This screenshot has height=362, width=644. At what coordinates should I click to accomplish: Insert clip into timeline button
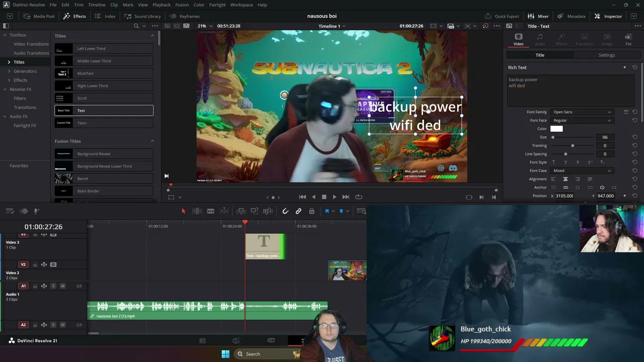[x=241, y=211]
